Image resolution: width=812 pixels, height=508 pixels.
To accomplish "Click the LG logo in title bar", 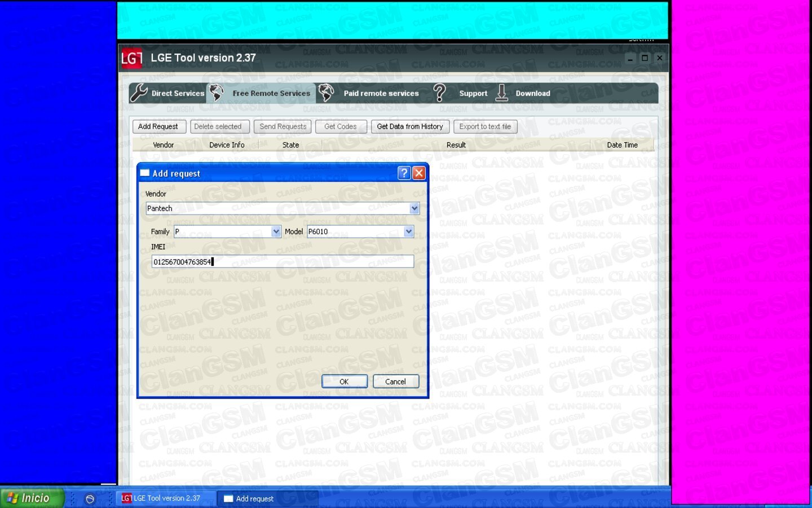I will [132, 58].
